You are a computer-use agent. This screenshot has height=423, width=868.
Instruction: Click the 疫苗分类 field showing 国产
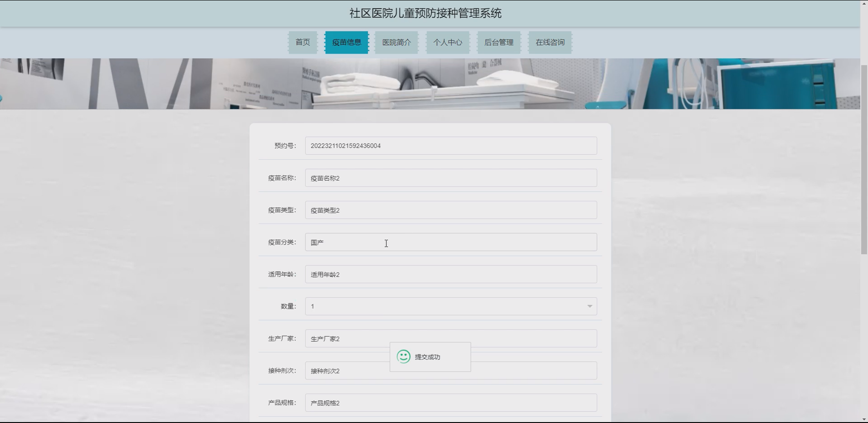451,242
